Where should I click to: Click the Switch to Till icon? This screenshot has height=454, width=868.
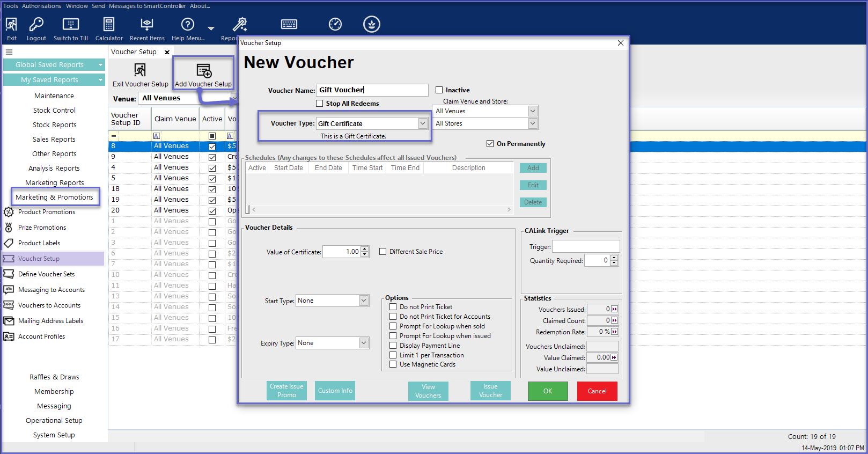click(x=70, y=25)
